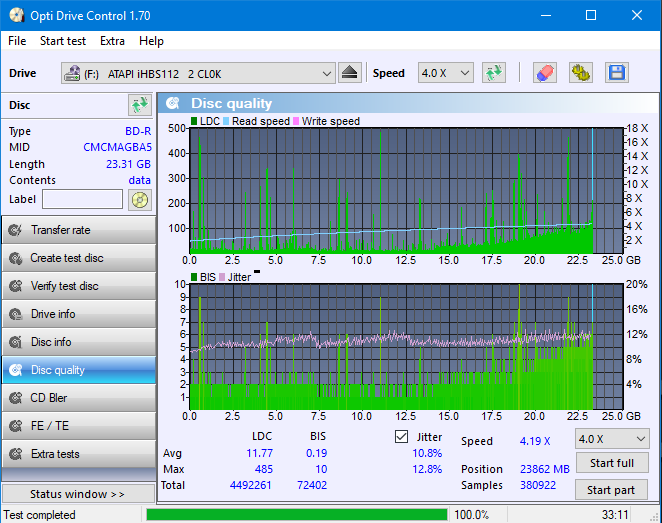
Task: Click the green progress bar at 100%
Action: coord(296,515)
